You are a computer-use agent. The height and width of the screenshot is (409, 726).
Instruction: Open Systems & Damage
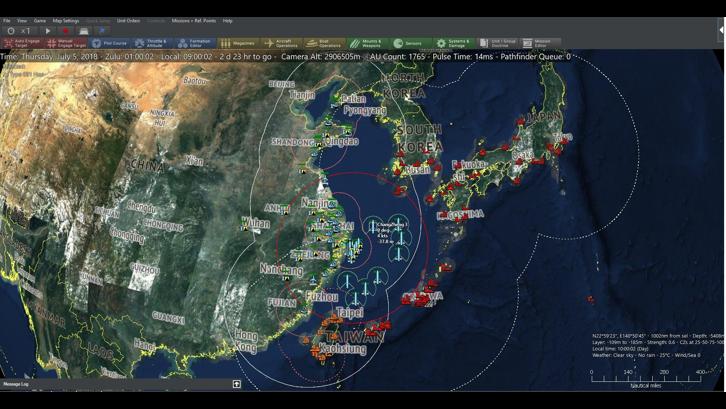455,44
